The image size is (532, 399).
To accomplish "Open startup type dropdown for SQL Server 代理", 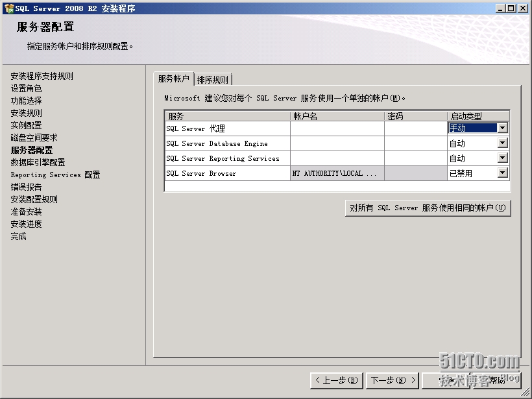I will click(x=503, y=128).
